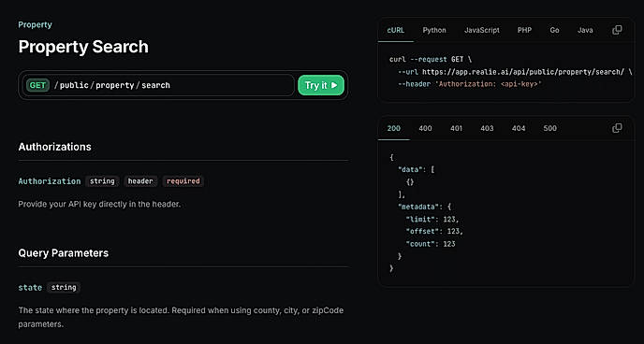Click the GET method badge

(x=37, y=85)
